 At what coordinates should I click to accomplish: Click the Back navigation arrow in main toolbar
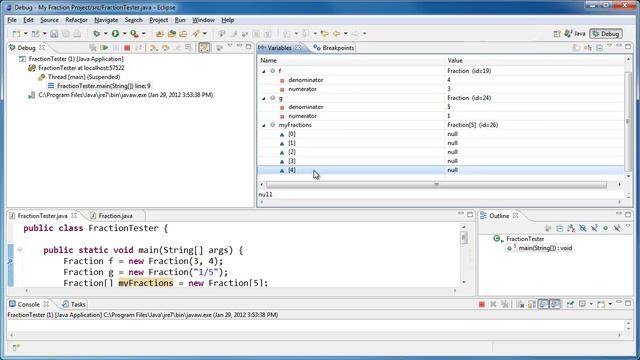point(336,33)
